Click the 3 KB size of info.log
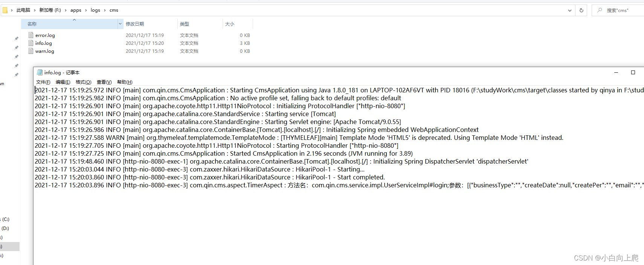 coord(245,43)
